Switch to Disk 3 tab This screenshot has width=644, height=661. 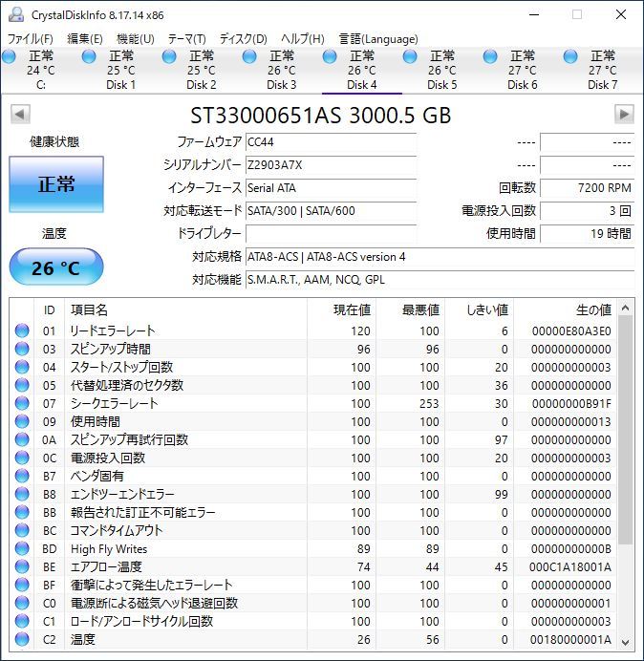click(x=281, y=70)
